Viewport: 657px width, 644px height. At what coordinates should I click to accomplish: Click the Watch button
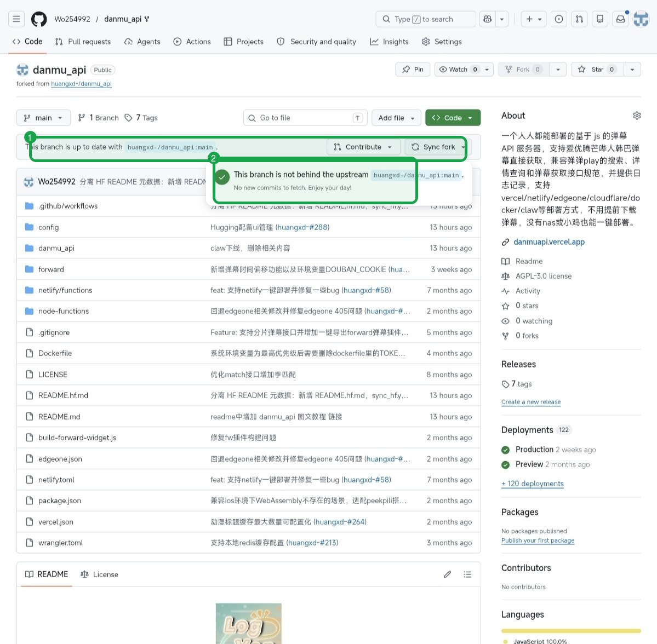[458, 70]
